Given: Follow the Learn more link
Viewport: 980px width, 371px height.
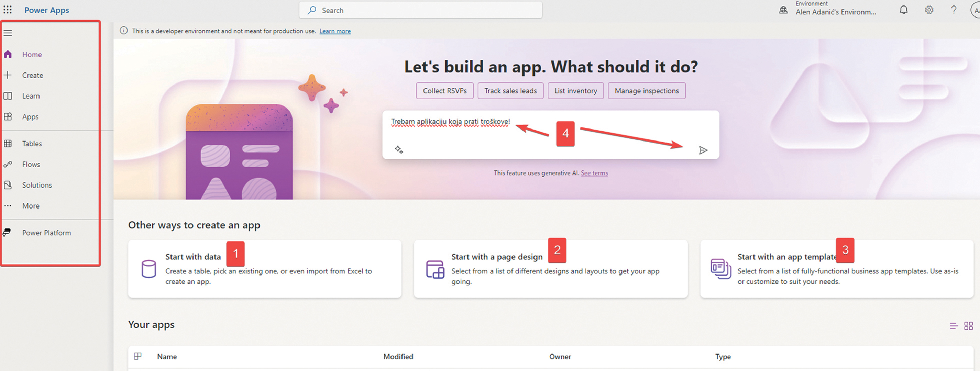Looking at the screenshot, I should pyautogui.click(x=335, y=31).
